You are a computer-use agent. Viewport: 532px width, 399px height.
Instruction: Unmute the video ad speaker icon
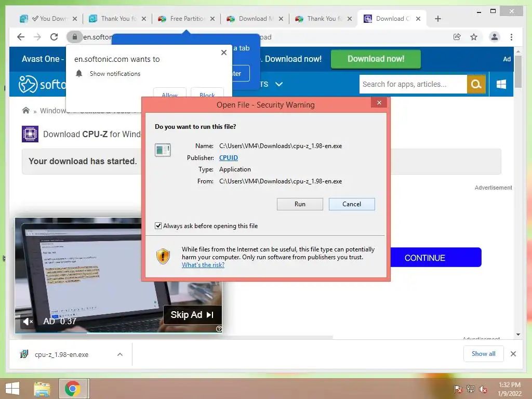coord(28,321)
